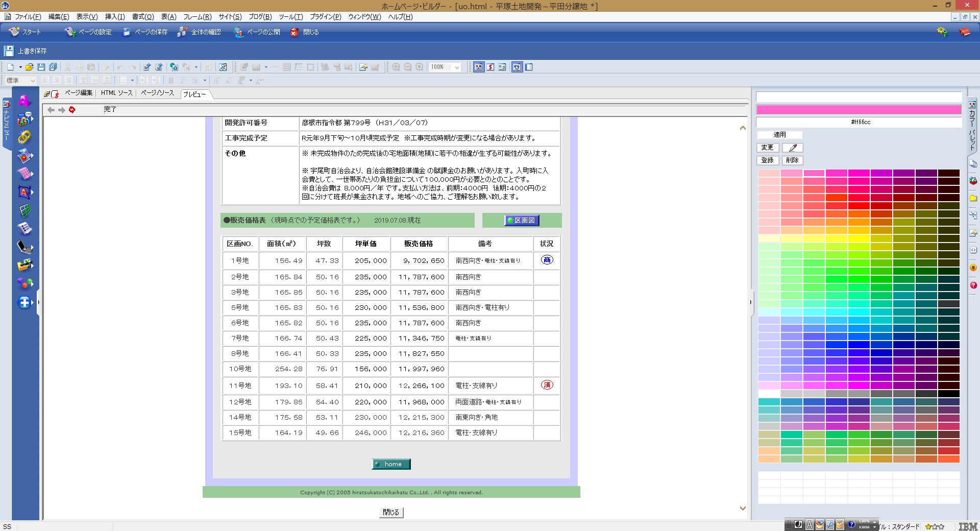980x531 pixels.
Task: Open the 100% zoom dropdown
Action: tap(457, 67)
